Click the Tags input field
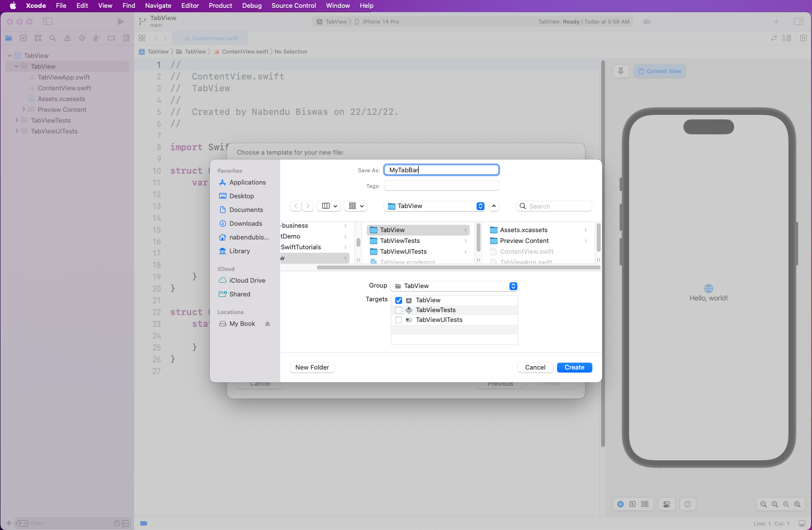Viewport: 812px width, 530px height. point(441,185)
